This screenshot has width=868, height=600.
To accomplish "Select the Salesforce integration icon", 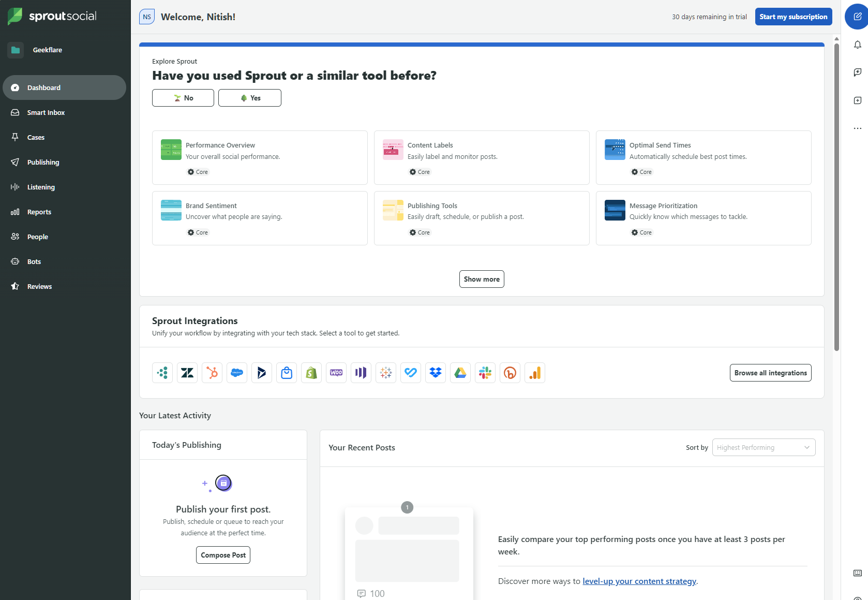I will tap(237, 373).
